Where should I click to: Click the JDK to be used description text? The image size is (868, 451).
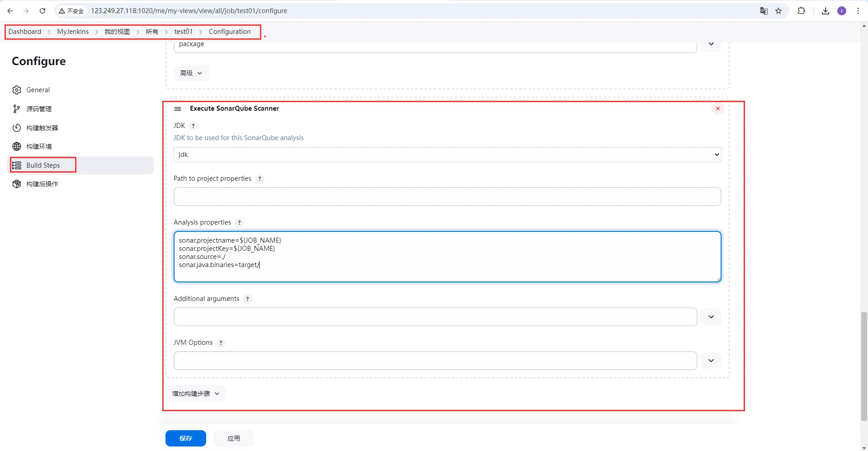(239, 138)
